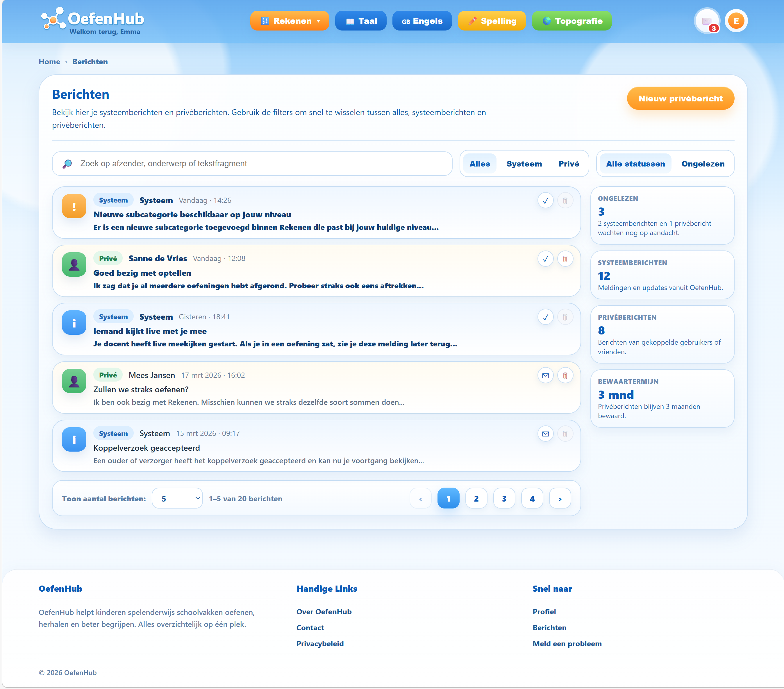Expand the Rekenen dropdown menu

[x=290, y=21]
